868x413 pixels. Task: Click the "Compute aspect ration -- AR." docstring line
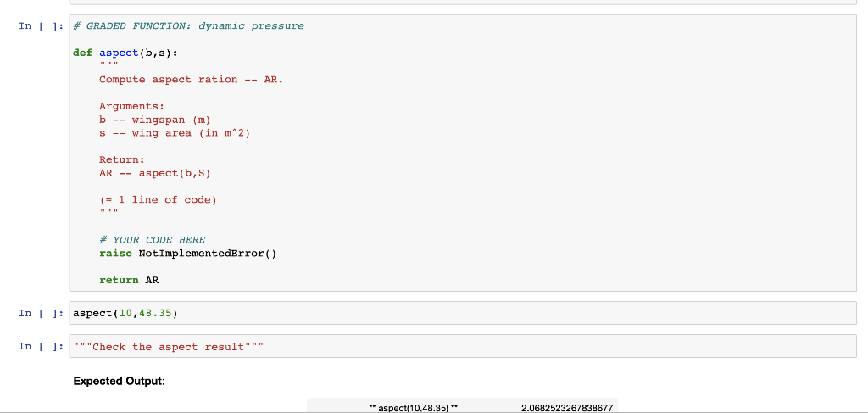point(191,79)
